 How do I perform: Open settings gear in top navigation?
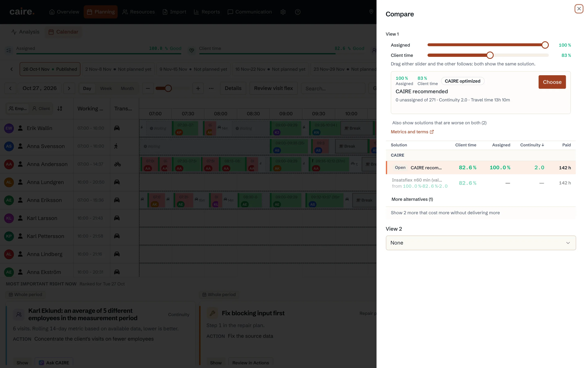pos(283,12)
